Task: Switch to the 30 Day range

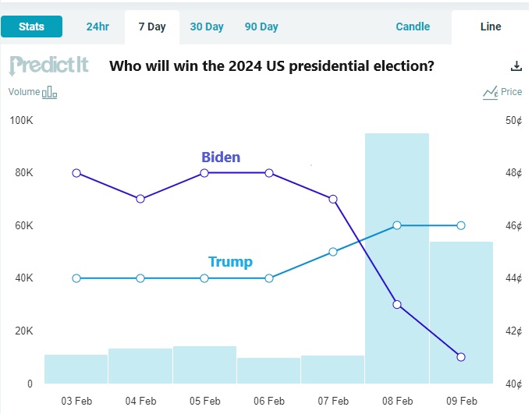Action: click(207, 27)
